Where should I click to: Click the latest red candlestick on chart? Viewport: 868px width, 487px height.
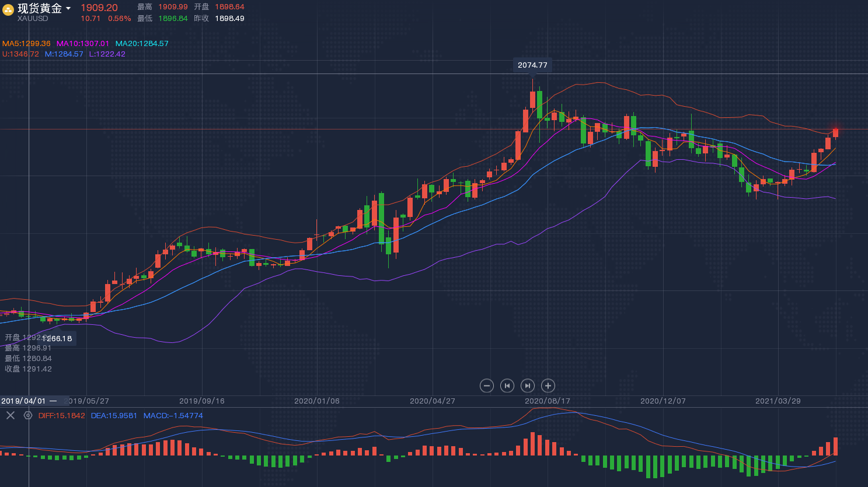(x=835, y=133)
